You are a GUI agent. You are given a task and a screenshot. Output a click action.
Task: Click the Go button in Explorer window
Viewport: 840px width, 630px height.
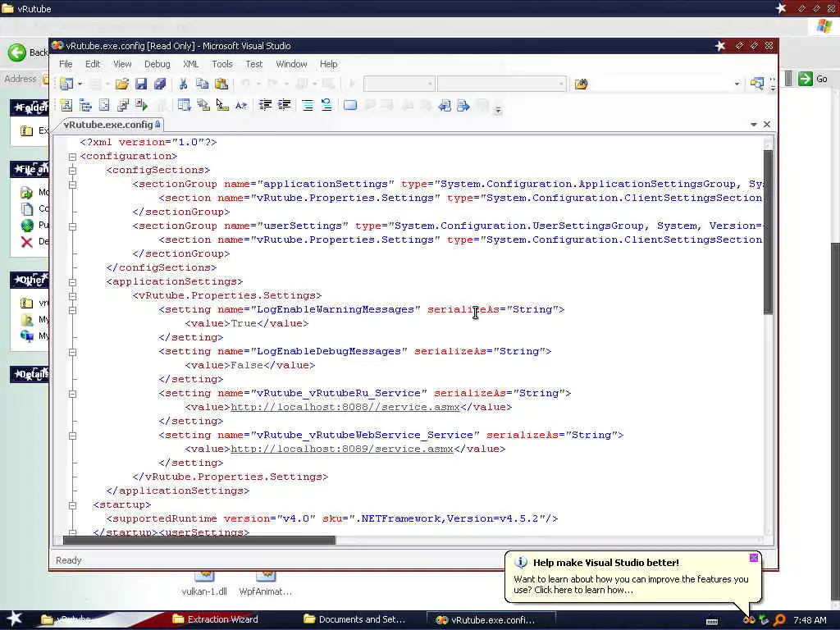pyautogui.click(x=813, y=79)
